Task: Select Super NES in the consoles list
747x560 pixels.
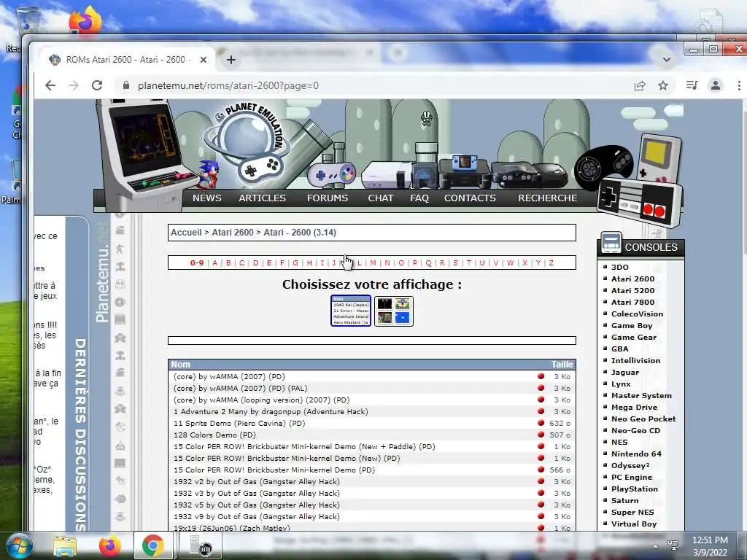Action: [x=632, y=513]
